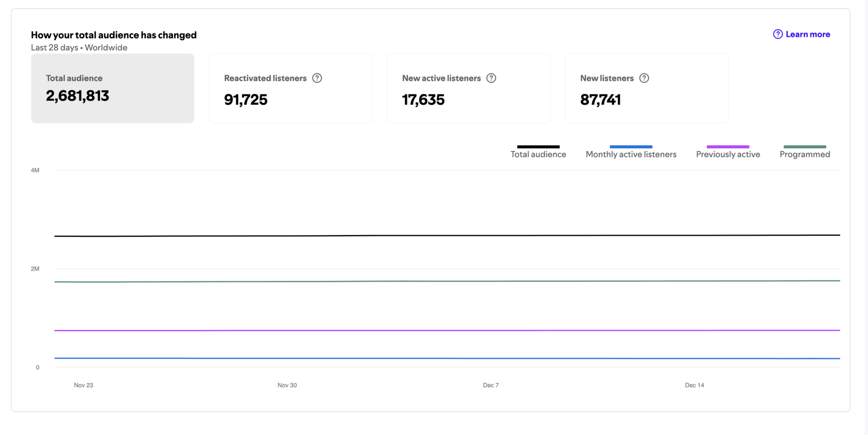Toggle the Total audience series legend label
868x435 pixels.
pyautogui.click(x=538, y=154)
